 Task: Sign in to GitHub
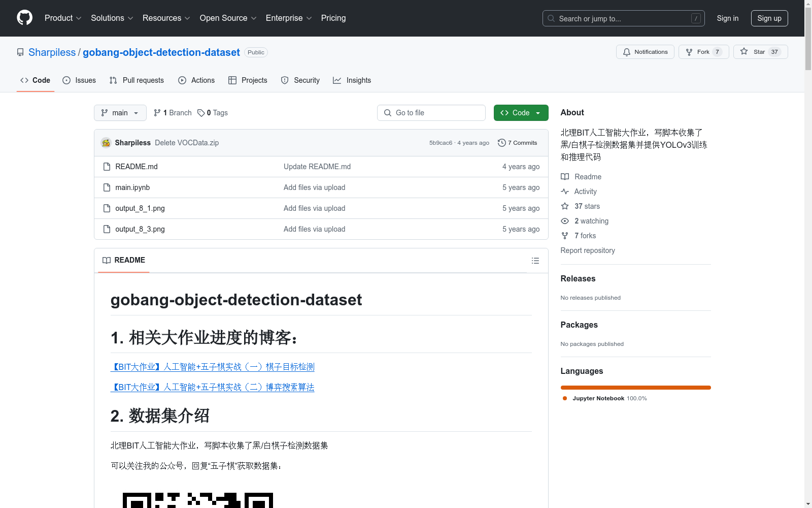[x=728, y=18]
